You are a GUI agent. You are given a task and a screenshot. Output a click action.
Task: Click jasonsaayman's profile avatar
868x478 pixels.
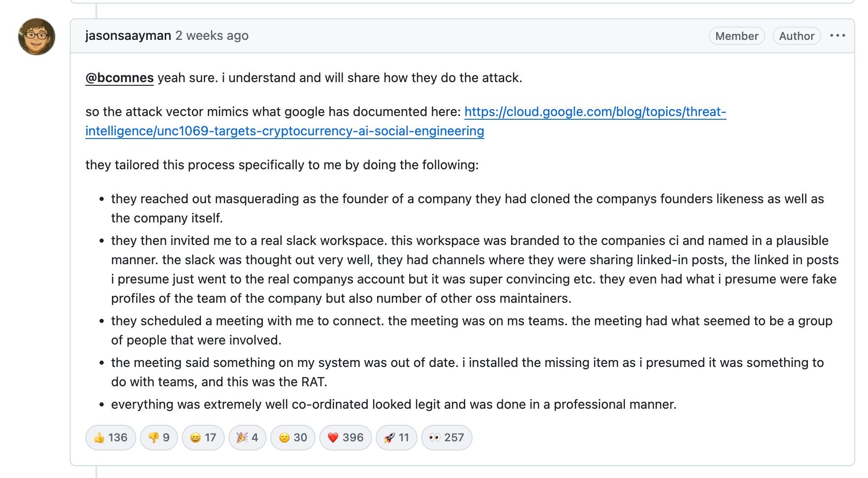37,37
